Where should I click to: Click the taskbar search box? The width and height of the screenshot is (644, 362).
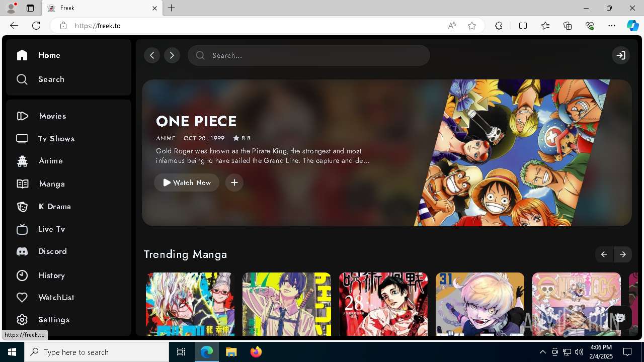97,352
